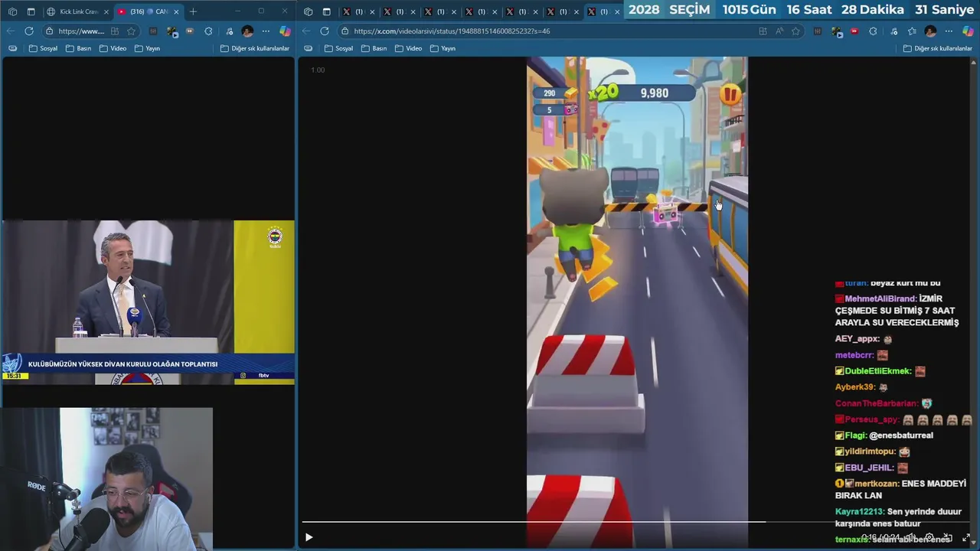Open tab actions menu in left browser
This screenshot has width=980, height=551.
pyautogui.click(x=31, y=11)
